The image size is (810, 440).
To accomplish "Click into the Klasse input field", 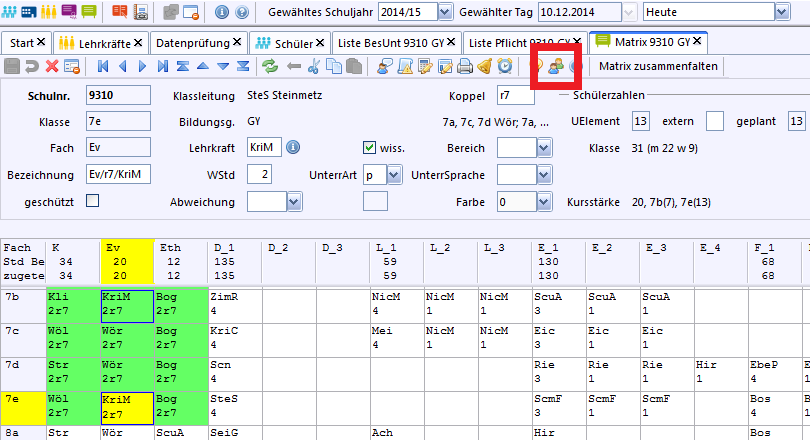I will [118, 121].
